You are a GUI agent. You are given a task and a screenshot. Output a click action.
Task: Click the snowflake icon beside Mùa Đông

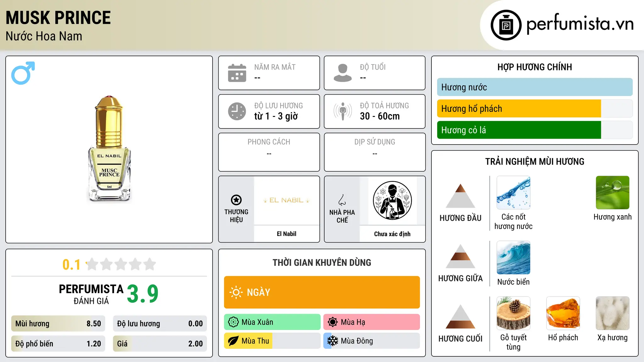click(333, 341)
